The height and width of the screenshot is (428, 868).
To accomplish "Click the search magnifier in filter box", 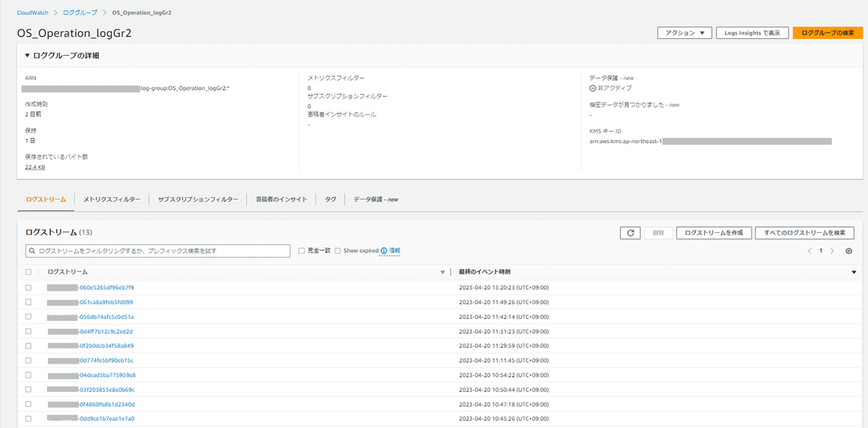I will point(32,251).
